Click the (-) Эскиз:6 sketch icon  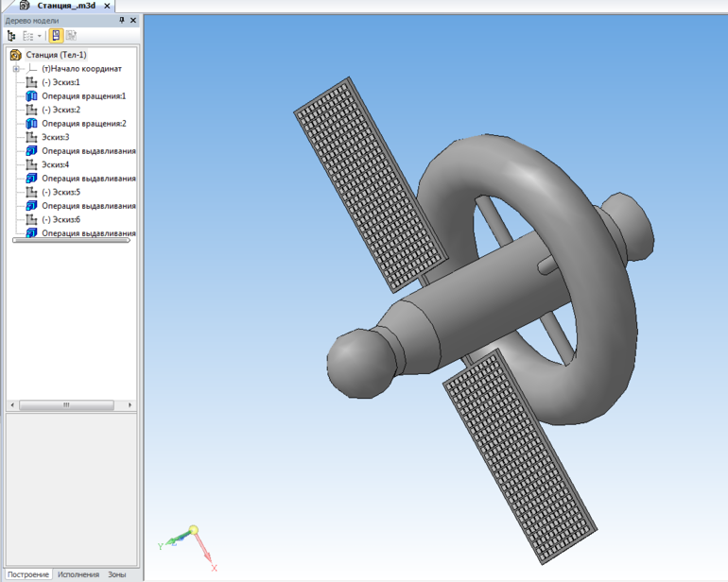coord(31,219)
